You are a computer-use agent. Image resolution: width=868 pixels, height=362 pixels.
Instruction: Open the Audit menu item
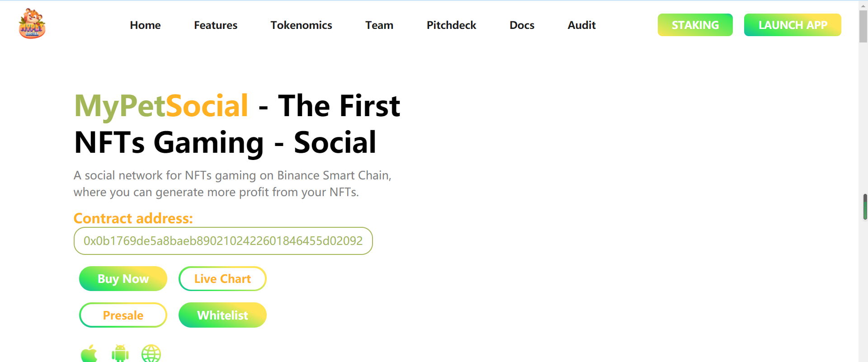point(581,25)
